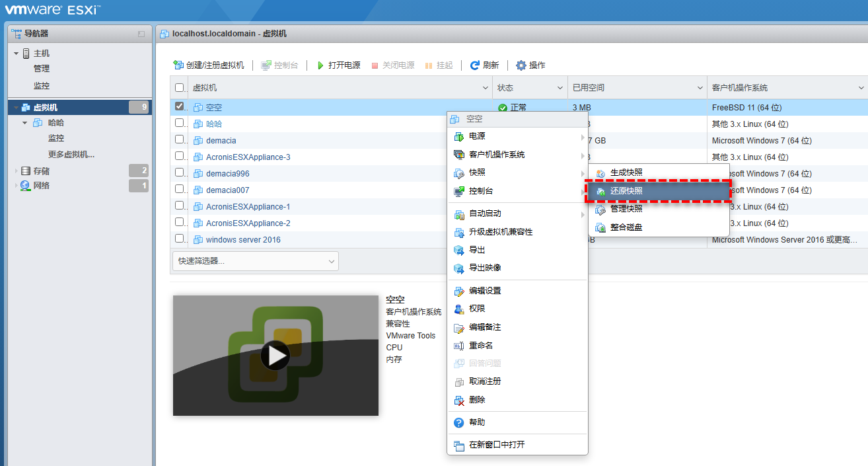Check the demacia virtual machine checkbox
The width and height of the screenshot is (868, 466).
(x=180, y=140)
